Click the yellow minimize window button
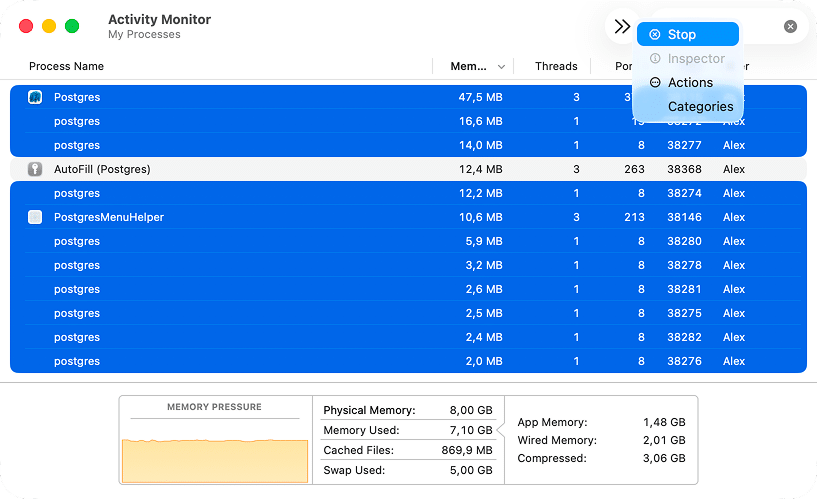The image size is (817, 499). pyautogui.click(x=49, y=26)
